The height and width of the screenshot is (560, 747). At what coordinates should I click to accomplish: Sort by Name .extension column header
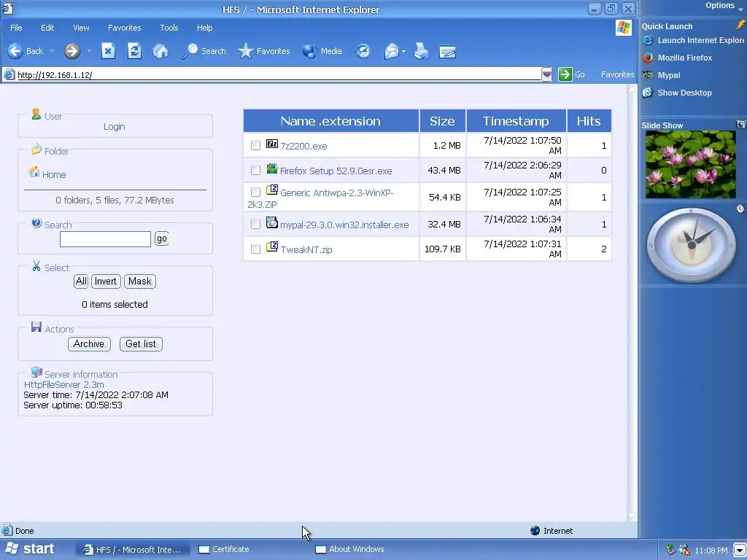coord(330,121)
